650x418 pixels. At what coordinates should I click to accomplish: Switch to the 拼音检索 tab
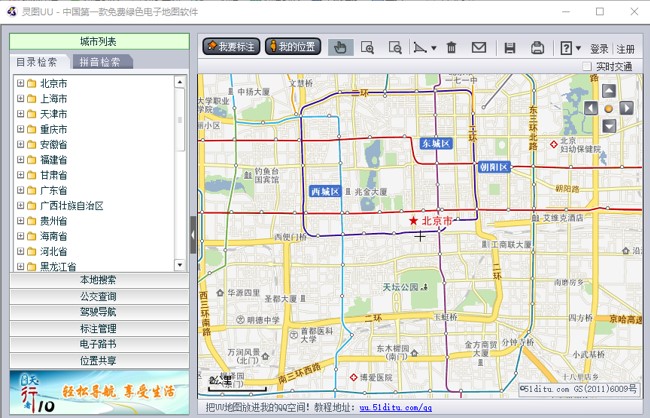point(100,62)
